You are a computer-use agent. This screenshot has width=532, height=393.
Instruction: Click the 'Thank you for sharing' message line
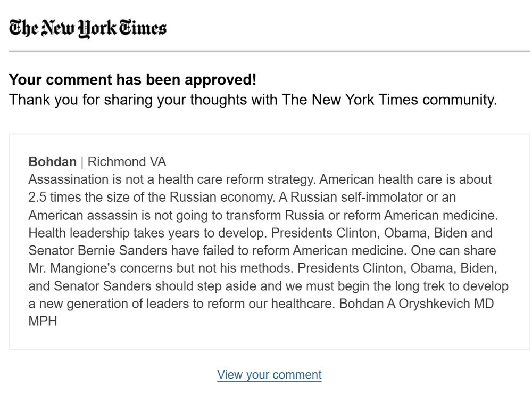pos(253,100)
